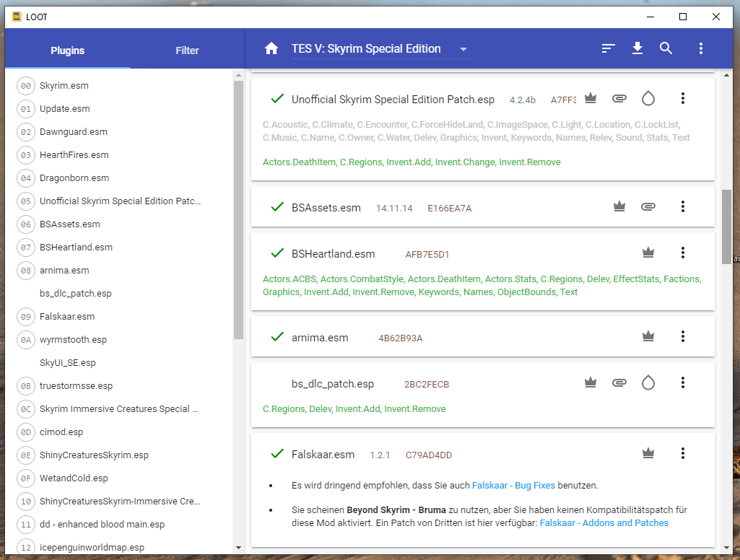Click the update masterlist download icon
The image size is (740, 560).
click(x=637, y=48)
